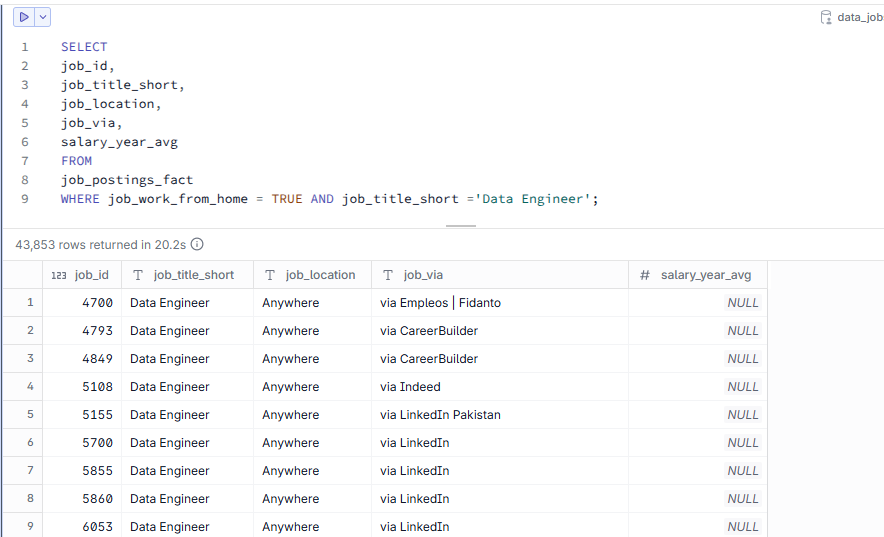Click job_postings_fact in the query

pos(127,180)
